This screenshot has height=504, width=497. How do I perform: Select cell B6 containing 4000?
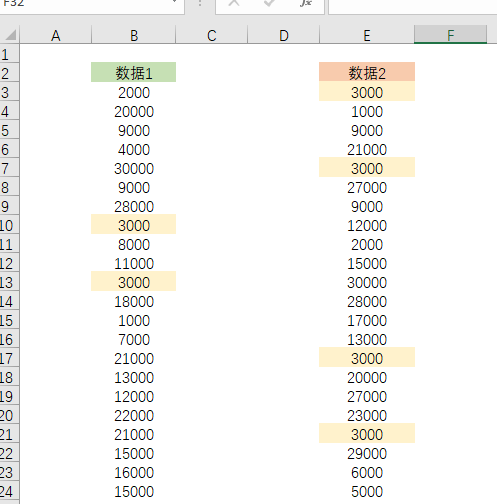pos(133,149)
